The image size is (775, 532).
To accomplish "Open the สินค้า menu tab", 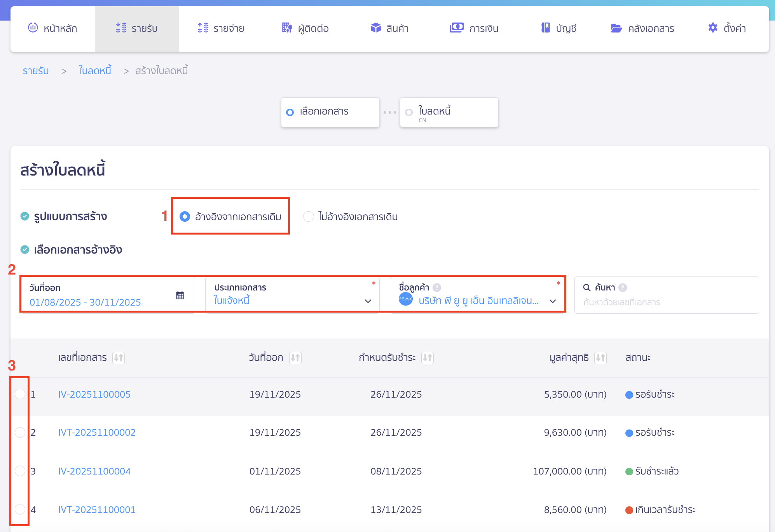I will (389, 28).
